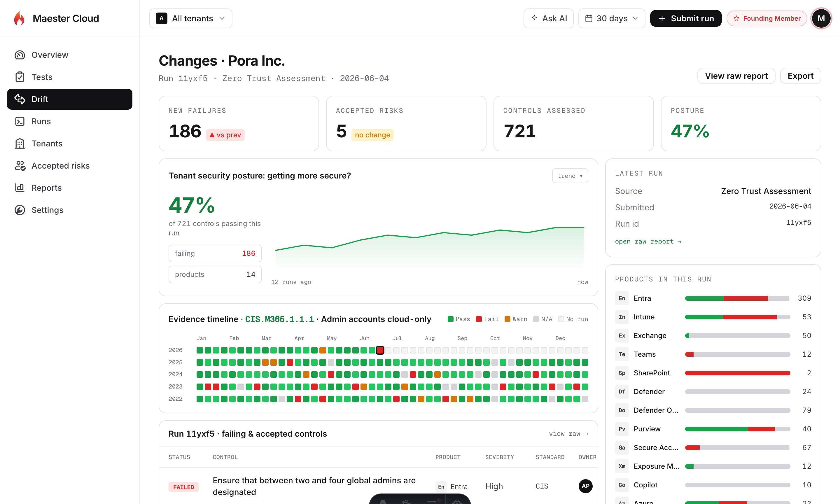Viewport: 840px width, 504px height.
Task: Click the calendar icon in date range
Action: point(589,18)
